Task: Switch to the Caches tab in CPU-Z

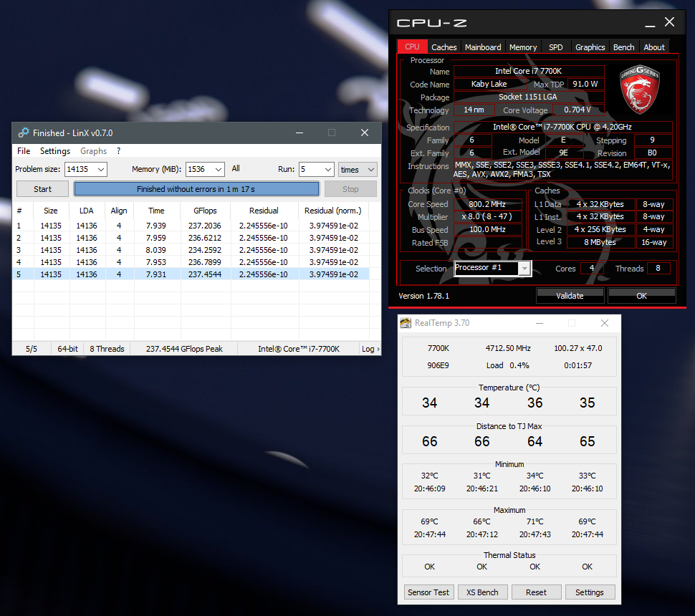Action: [444, 47]
